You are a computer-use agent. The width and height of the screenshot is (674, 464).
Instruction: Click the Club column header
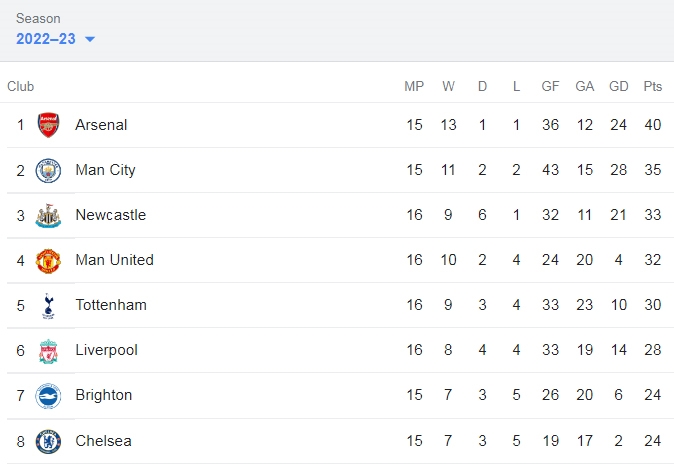tap(21, 86)
